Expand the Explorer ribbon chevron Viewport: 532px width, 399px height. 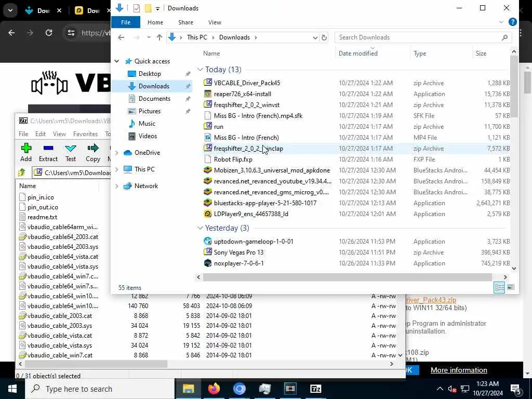click(501, 22)
